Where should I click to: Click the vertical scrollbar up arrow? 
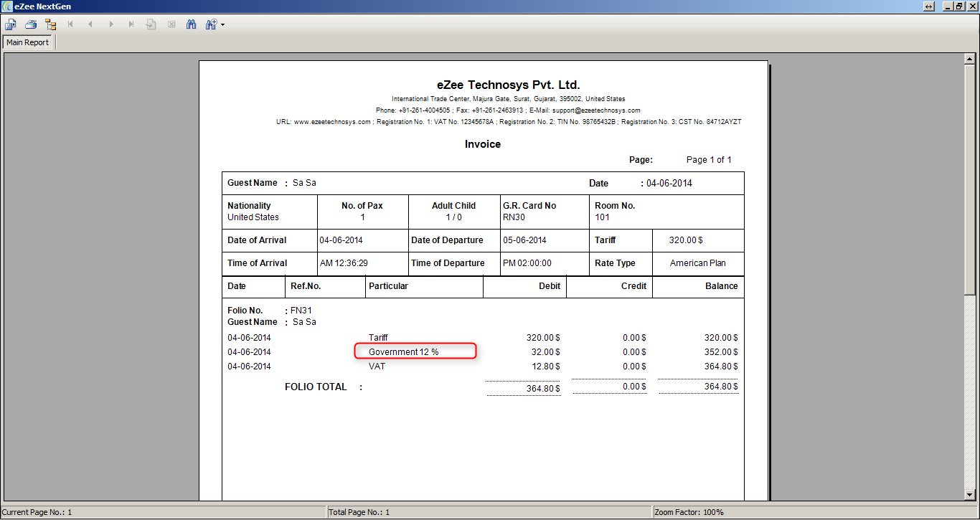[970, 60]
